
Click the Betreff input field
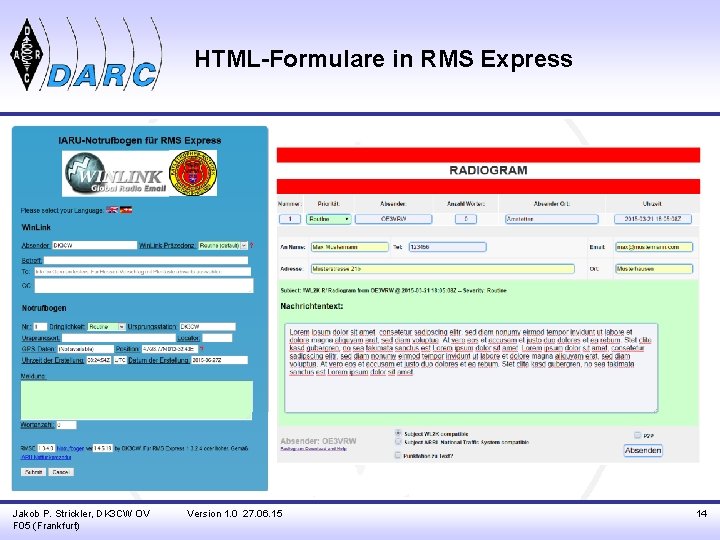tap(146, 260)
